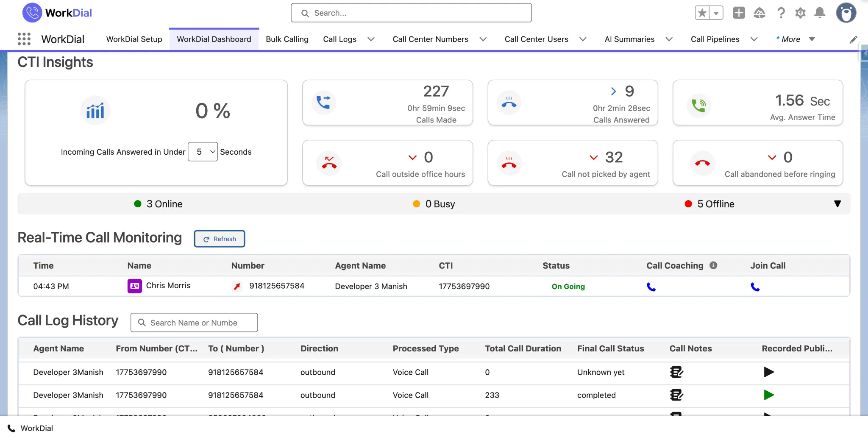Screen dimensions: 868x440
Task: Open the Call Logs tab
Action: tap(339, 39)
